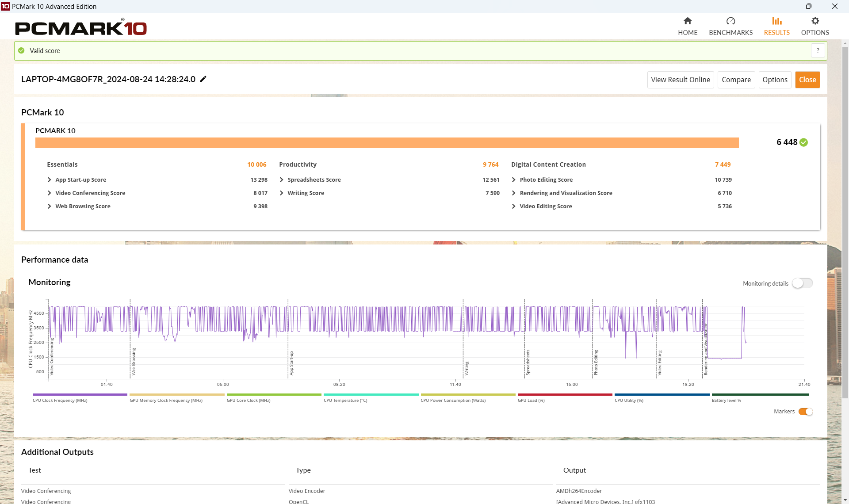Click the Digital Content Creation score 7 449
Image resolution: width=849 pixels, height=504 pixels.
click(723, 164)
